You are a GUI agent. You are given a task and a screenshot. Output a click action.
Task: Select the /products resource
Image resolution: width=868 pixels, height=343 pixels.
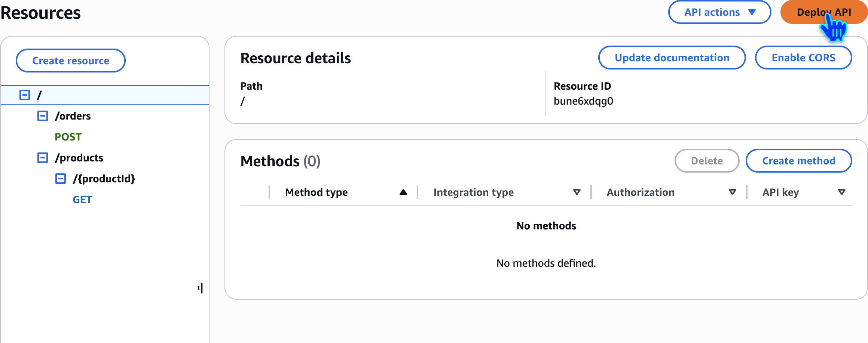(79, 158)
